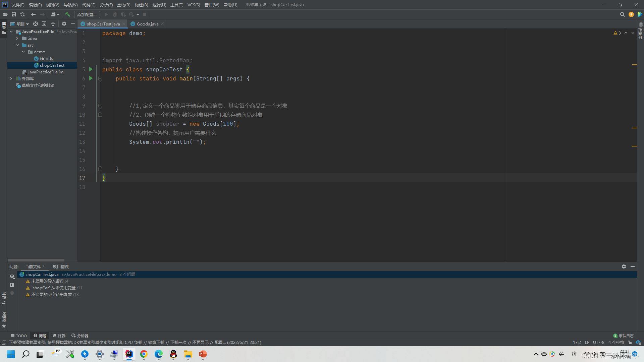Expand all nodes in project panel
The image size is (644, 362).
click(44, 24)
